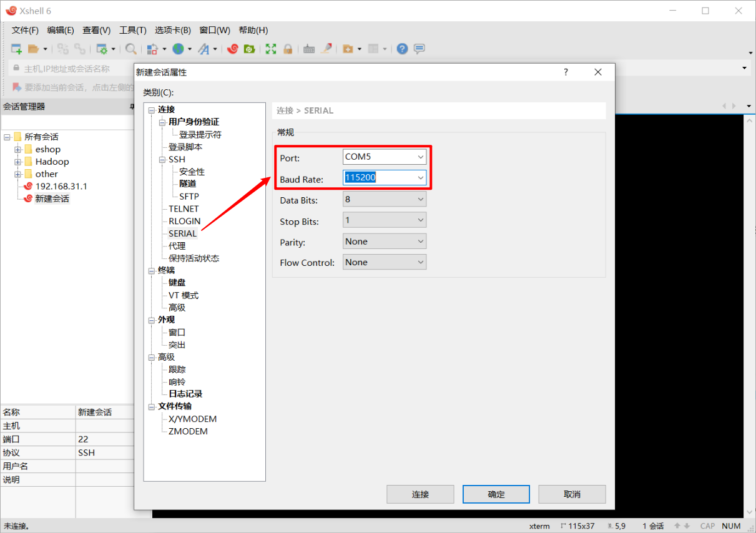Viewport: 756px width, 533px height.
Task: Click the session manager search field
Action: tap(67, 122)
